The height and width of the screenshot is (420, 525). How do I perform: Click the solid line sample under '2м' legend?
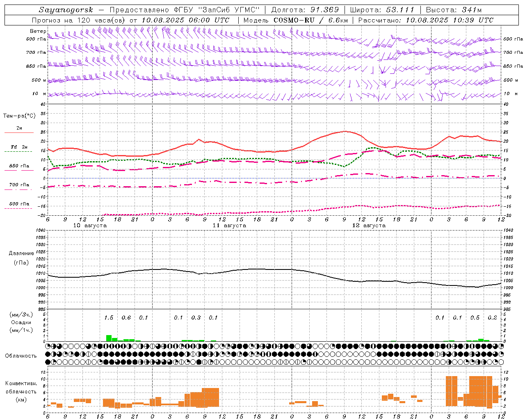(19, 133)
